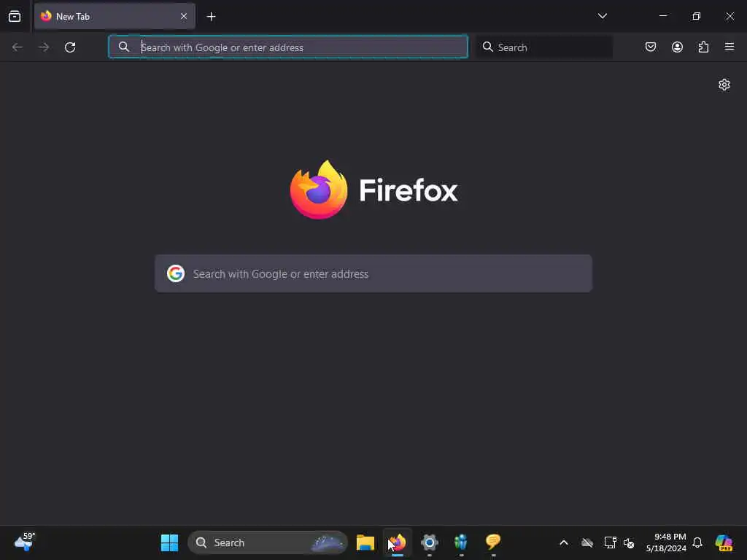
Task: Open network status tray icon
Action: tap(611, 542)
